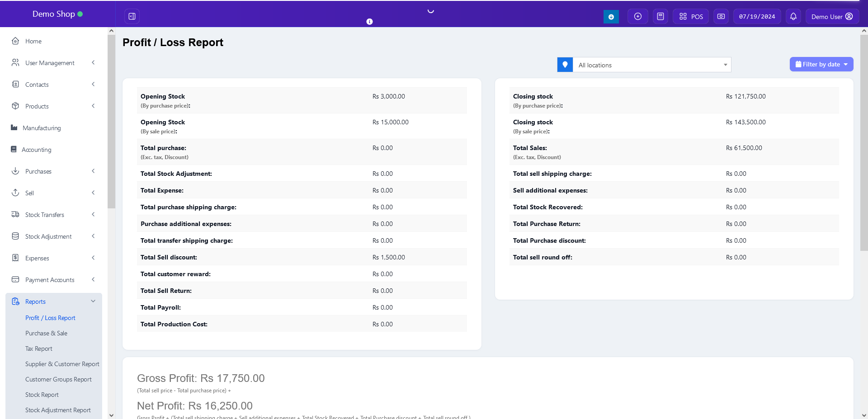Open the Stock Report submenu item
This screenshot has width=868, height=419.
click(x=42, y=395)
